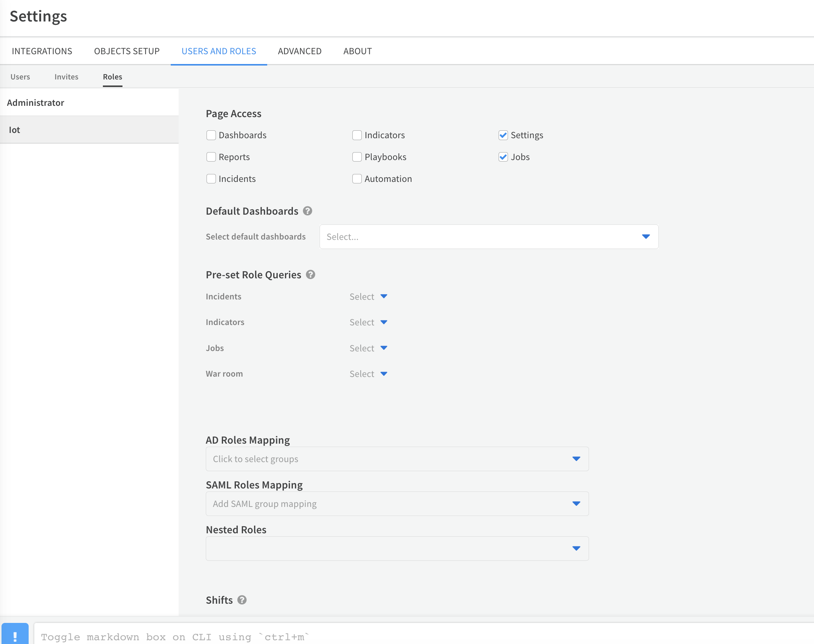The width and height of the screenshot is (814, 644).
Task: Open the SAML Roles Mapping dropdown
Action: tap(397, 504)
